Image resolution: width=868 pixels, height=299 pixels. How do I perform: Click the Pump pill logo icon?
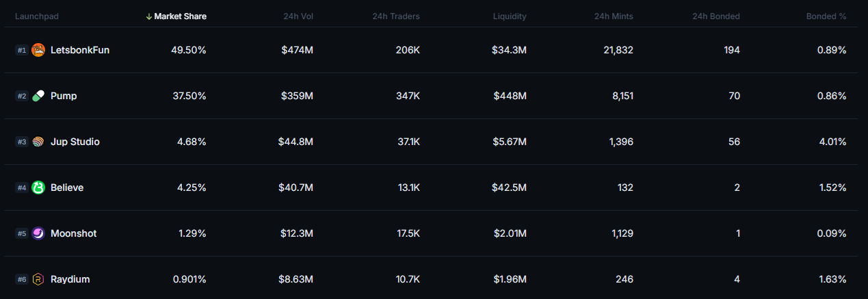click(x=38, y=96)
